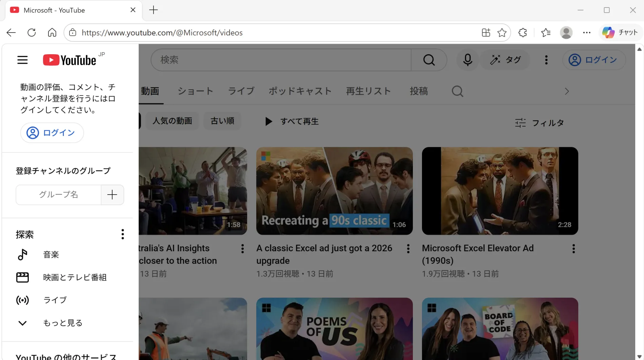Open 映画とテレビ番組 in the sidebar
This screenshot has height=360, width=644.
(68, 277)
